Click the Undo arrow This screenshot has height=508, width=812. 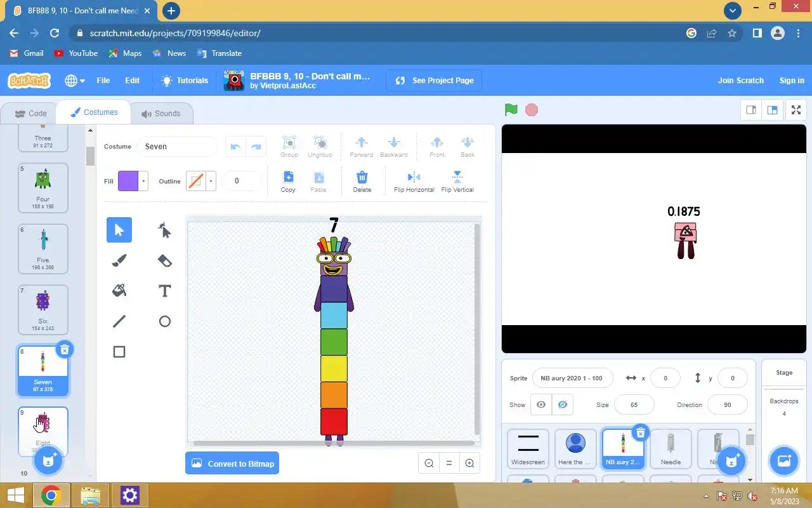[235, 147]
